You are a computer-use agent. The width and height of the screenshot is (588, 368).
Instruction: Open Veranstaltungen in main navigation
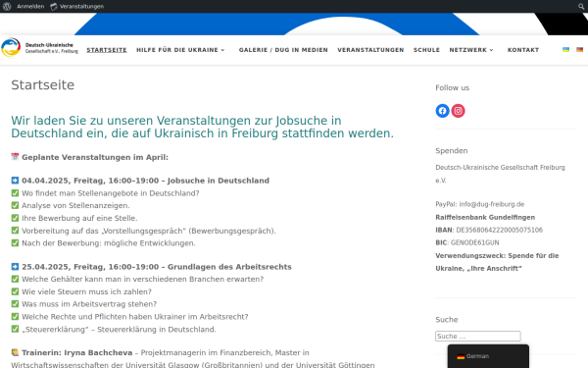click(370, 50)
